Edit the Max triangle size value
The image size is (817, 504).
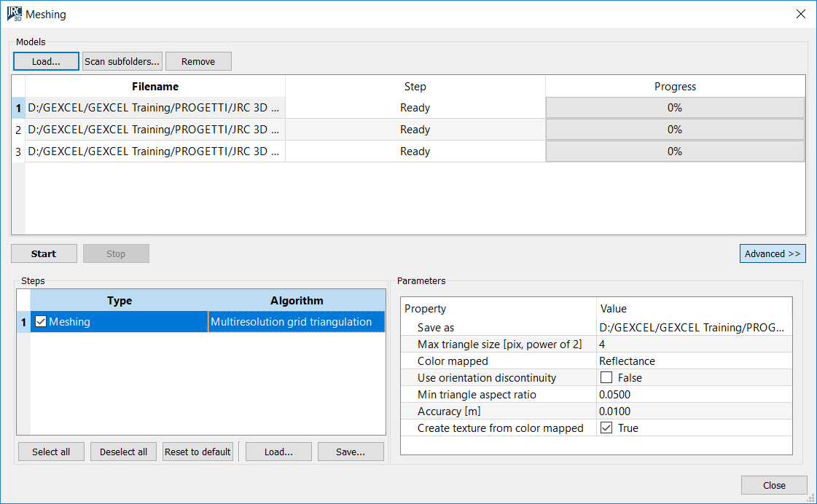(x=692, y=344)
